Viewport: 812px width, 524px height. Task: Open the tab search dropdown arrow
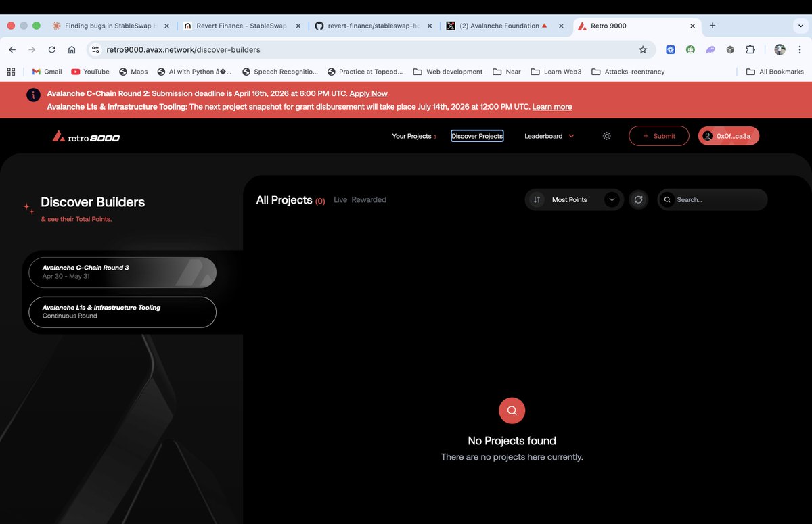click(800, 26)
